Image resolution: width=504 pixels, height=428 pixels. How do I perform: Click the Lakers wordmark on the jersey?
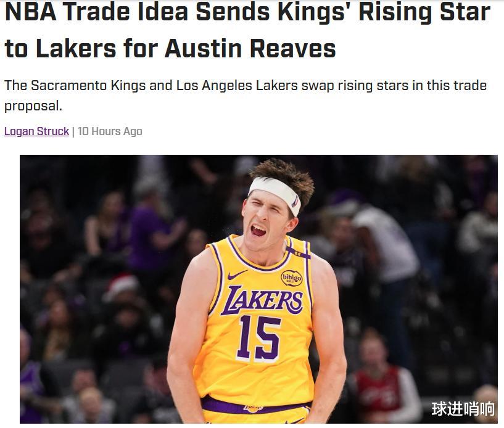262,300
